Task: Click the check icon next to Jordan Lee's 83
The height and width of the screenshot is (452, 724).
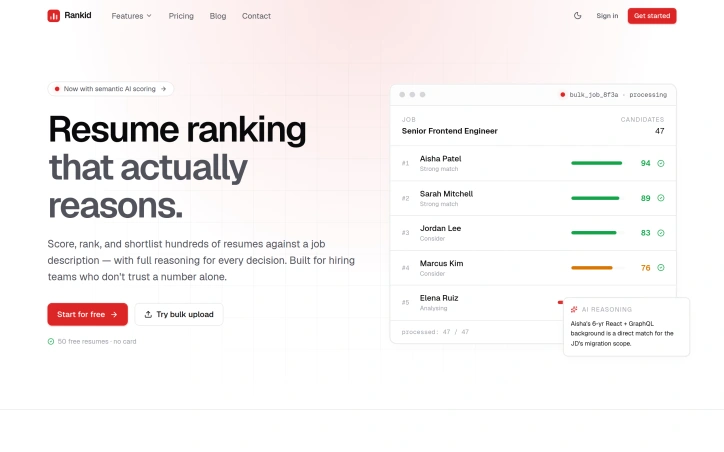Action: click(661, 233)
